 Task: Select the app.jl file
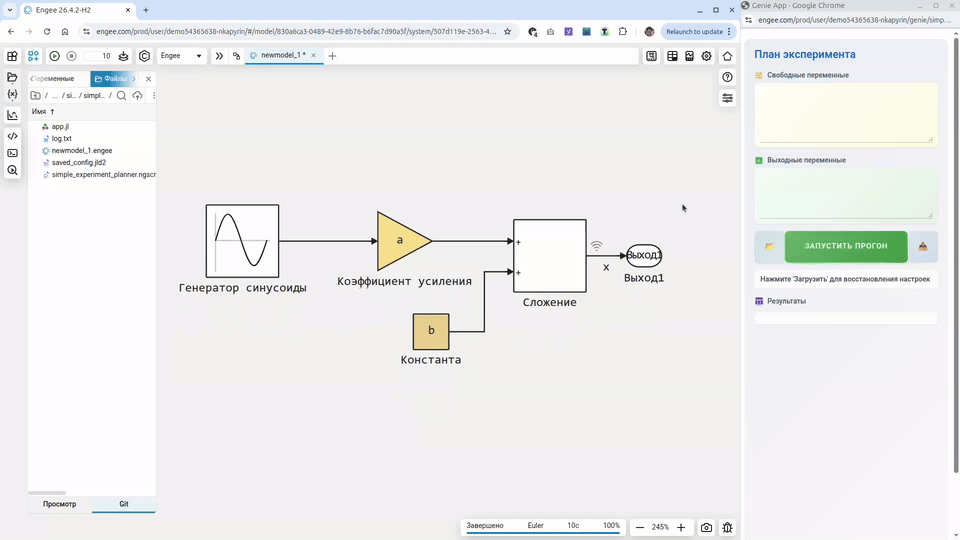[x=60, y=127]
